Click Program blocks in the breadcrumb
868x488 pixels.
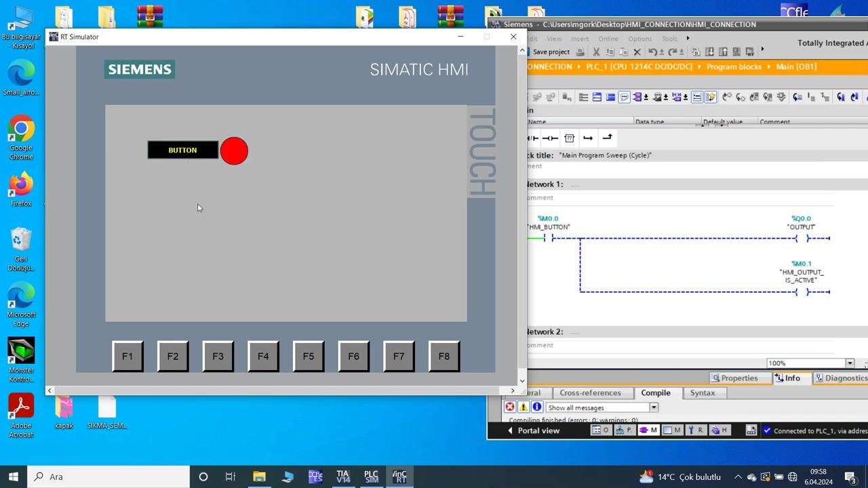tap(734, 66)
